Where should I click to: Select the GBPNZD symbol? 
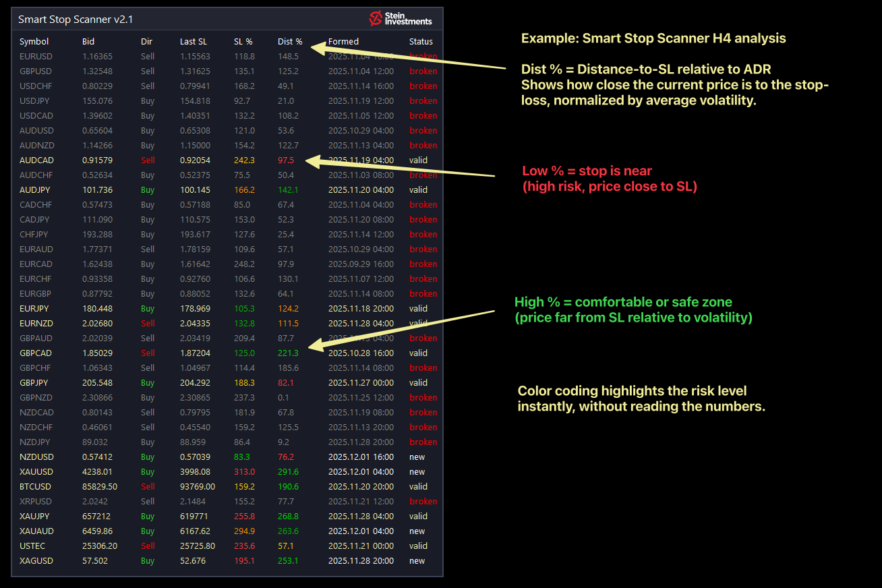pos(36,398)
